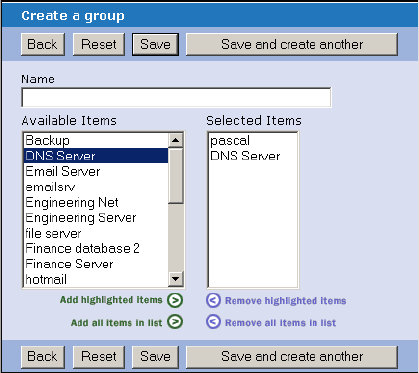419x373 pixels.
Task: Select Backup in Available Items
Action: coord(96,140)
